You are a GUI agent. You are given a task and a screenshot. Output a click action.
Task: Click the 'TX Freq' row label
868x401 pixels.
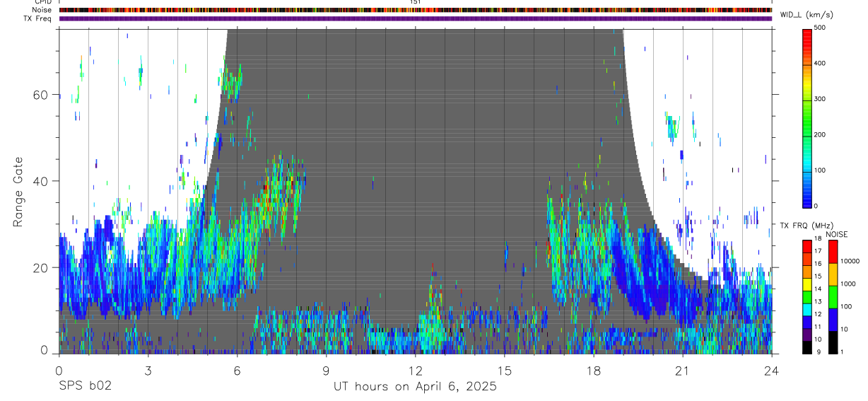coord(38,18)
